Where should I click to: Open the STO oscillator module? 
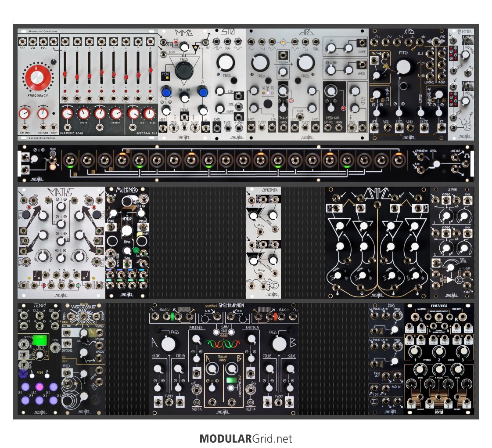(228, 84)
